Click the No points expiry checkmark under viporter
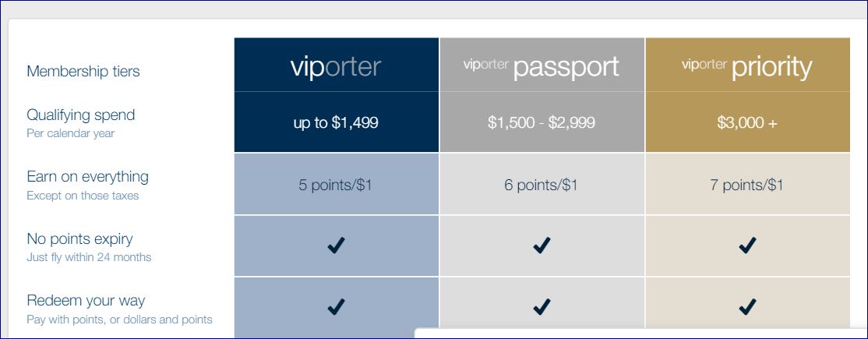Viewport: 868px width, 339px height. tap(336, 245)
